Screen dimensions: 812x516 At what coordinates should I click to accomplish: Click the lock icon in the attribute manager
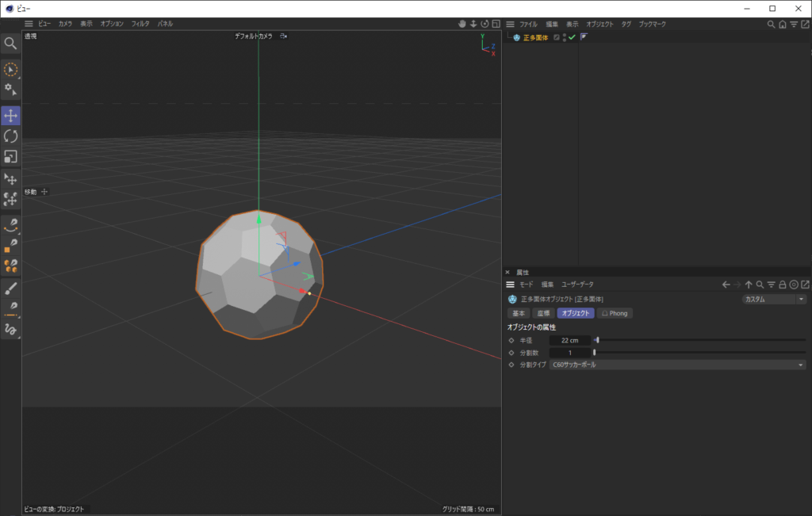click(x=783, y=284)
